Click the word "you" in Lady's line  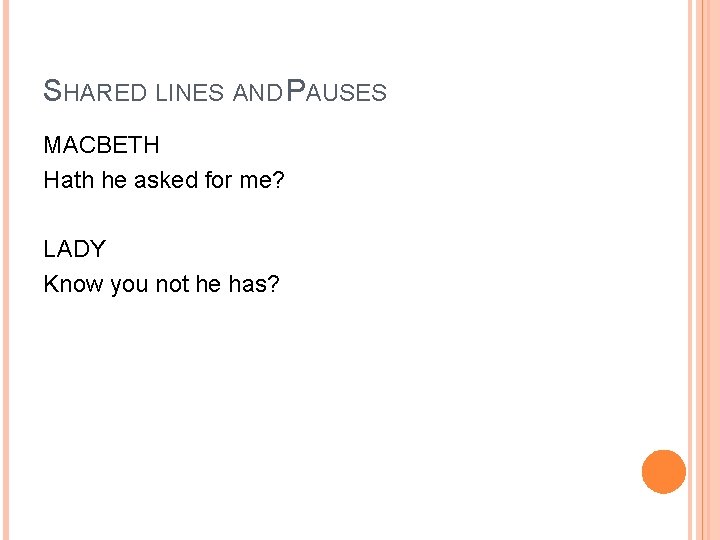click(x=129, y=284)
